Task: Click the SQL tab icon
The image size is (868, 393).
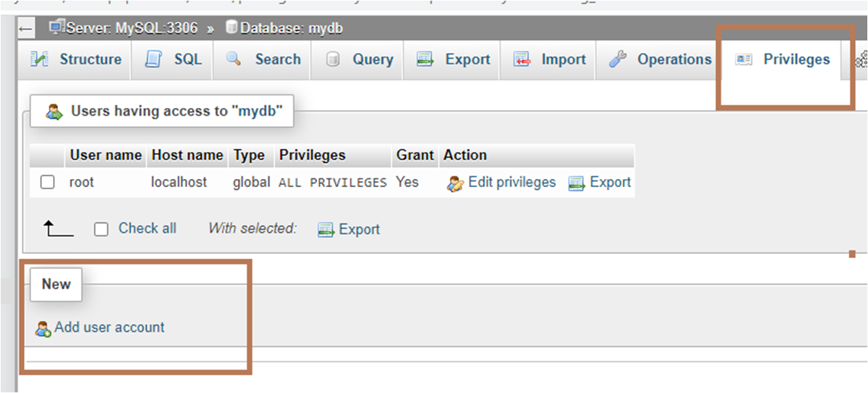Action: pyautogui.click(x=153, y=60)
